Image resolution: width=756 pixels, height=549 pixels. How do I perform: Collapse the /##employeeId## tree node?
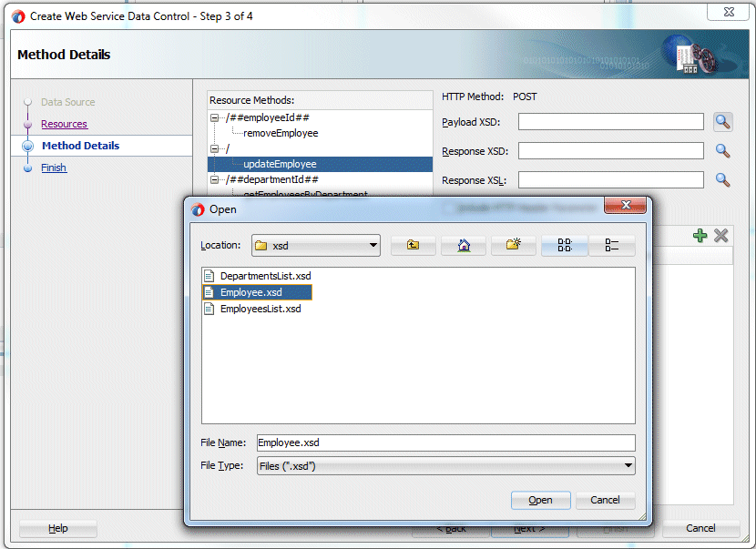(x=215, y=117)
